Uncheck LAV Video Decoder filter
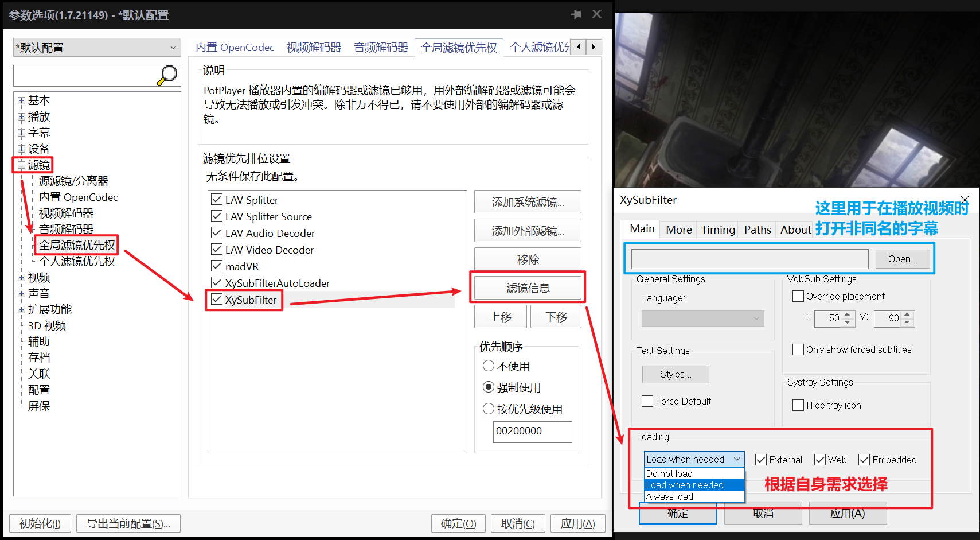Image resolution: width=980 pixels, height=540 pixels. coord(217,250)
